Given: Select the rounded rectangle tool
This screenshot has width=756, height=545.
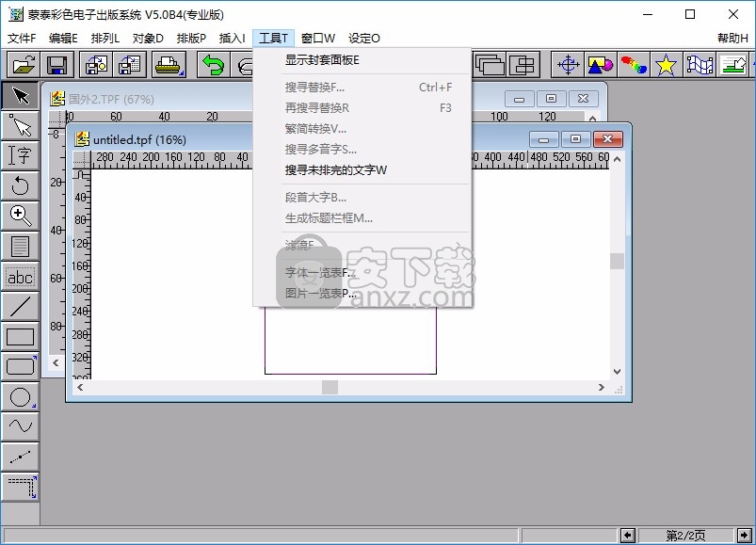Looking at the screenshot, I should 21,366.
